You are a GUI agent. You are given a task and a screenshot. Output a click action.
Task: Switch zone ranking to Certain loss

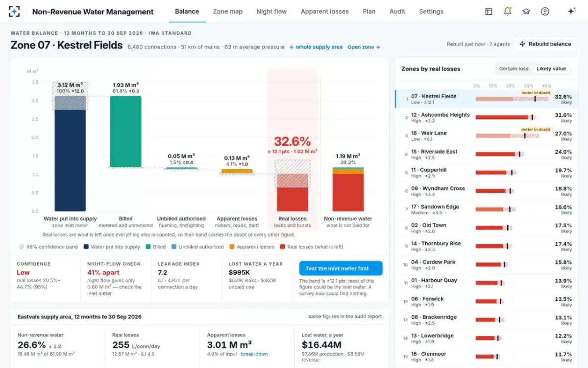coord(514,69)
